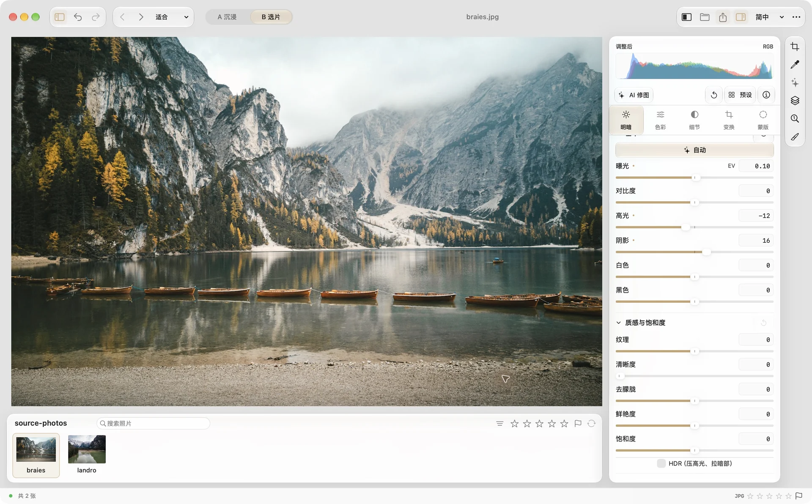
Task: Toggle the flag icon in filmstrip bar
Action: pyautogui.click(x=578, y=423)
